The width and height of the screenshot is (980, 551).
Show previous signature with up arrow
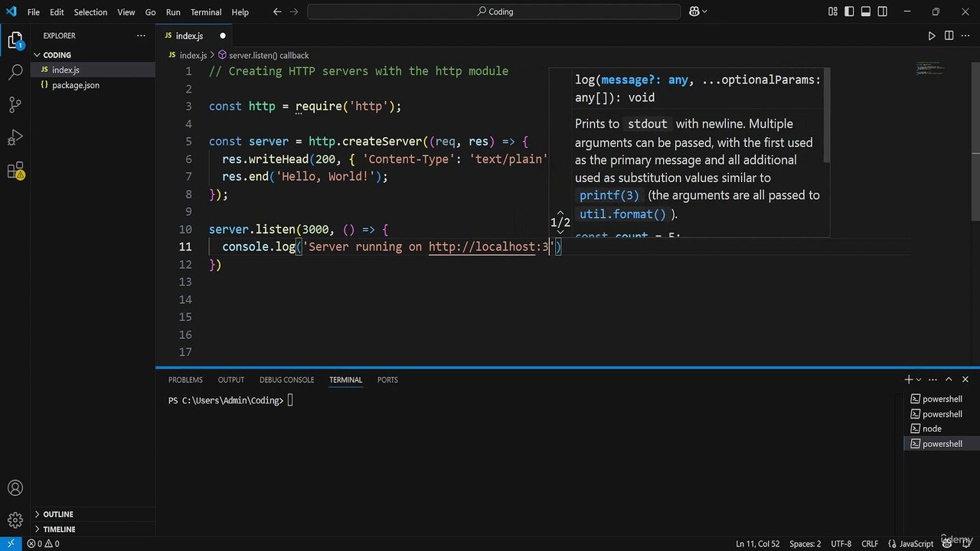tap(560, 214)
